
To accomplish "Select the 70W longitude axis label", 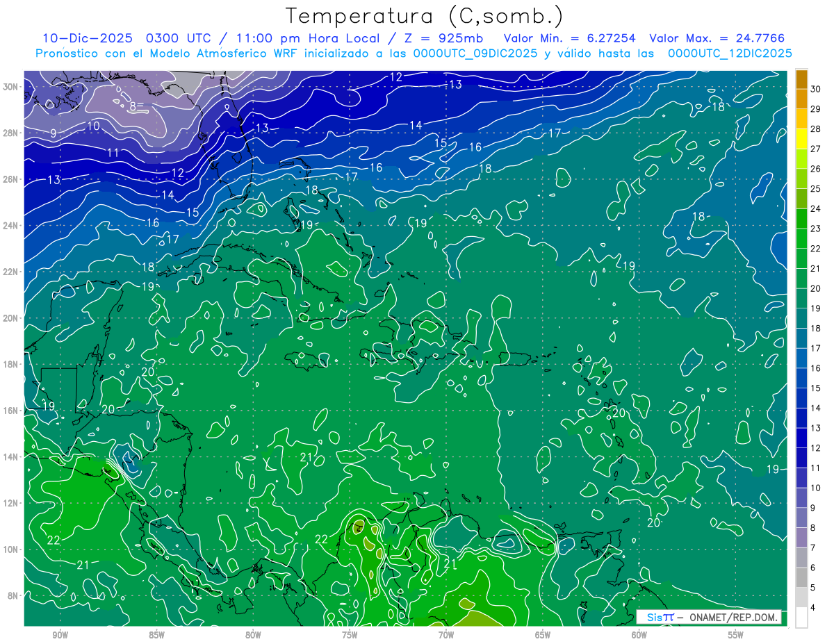I will 446,635.
